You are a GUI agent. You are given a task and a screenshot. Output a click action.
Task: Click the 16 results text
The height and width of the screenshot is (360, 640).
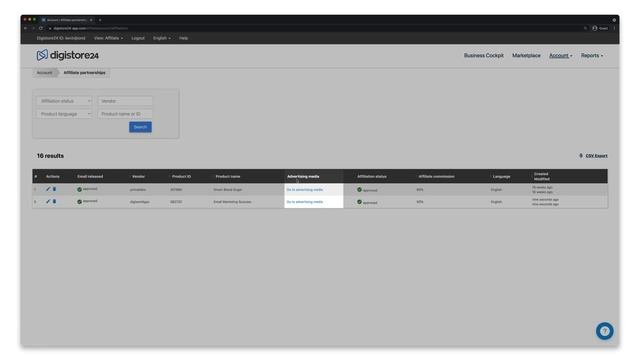pos(50,156)
